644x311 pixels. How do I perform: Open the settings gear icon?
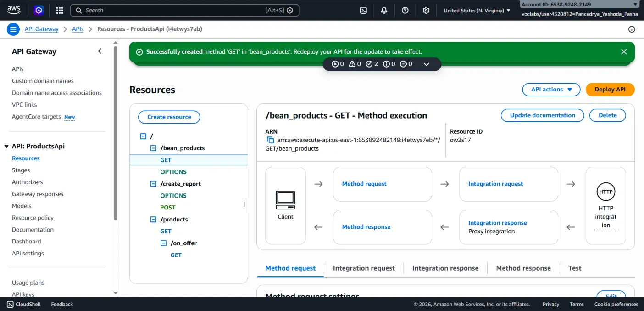(426, 10)
